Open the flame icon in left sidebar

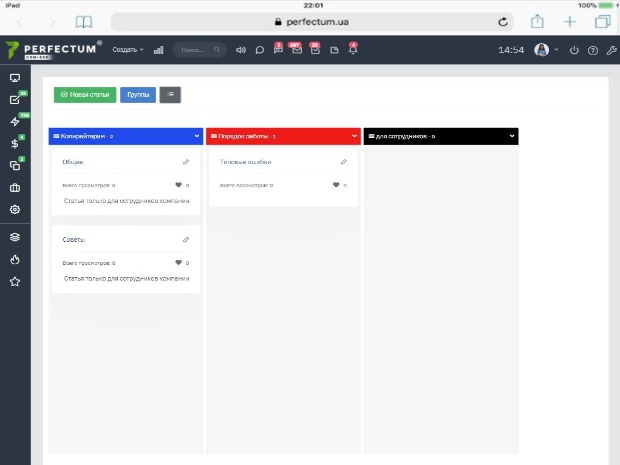tap(15, 259)
